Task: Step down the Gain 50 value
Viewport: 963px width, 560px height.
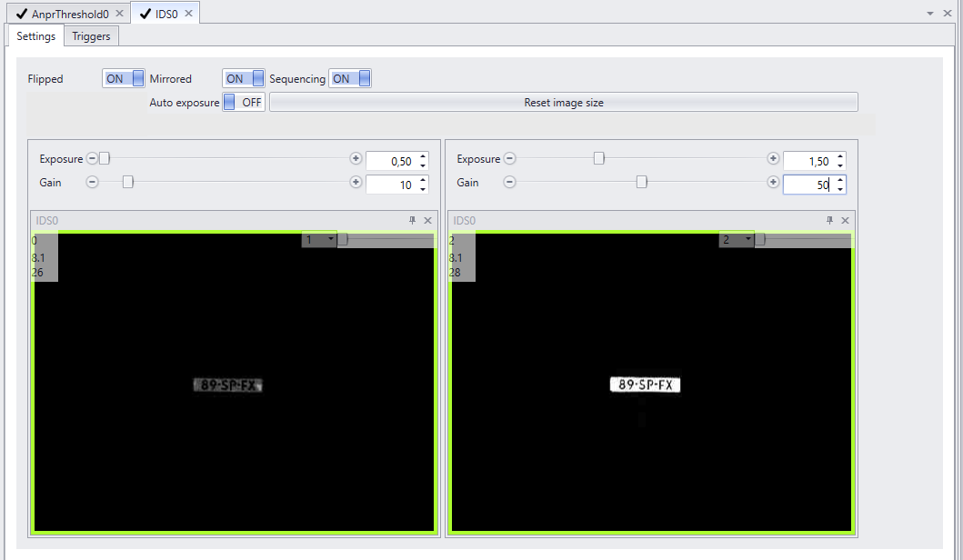Action: coord(840,189)
